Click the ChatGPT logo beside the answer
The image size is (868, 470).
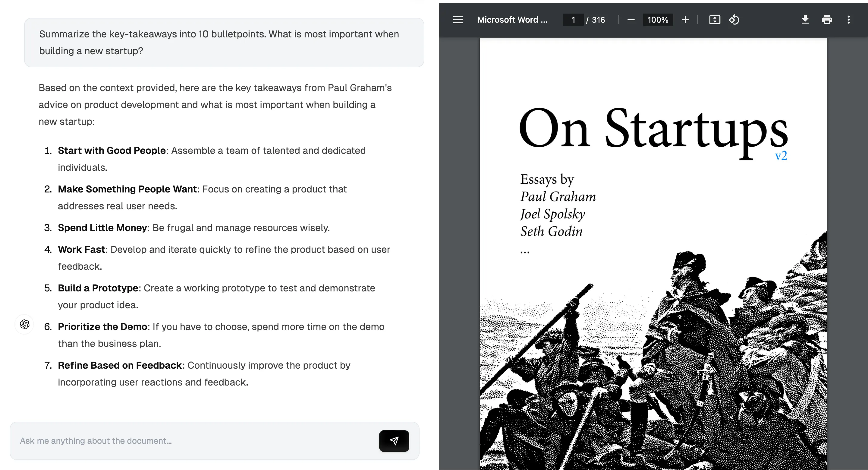point(24,324)
